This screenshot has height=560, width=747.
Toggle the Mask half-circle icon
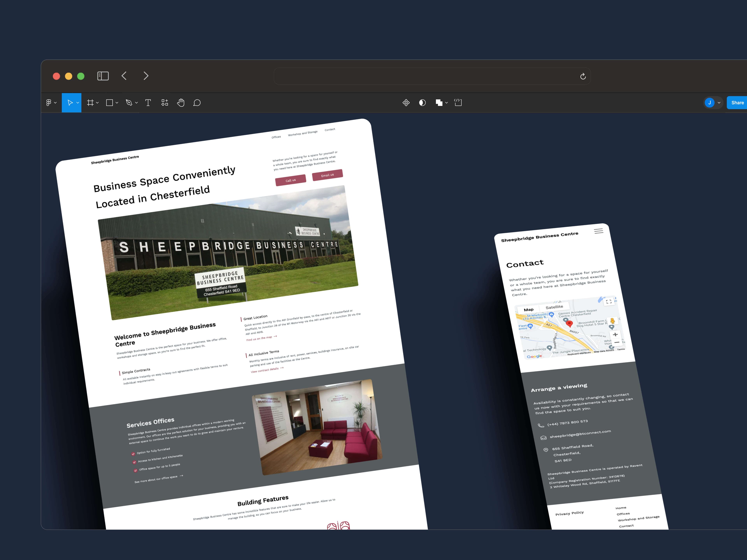coord(422,103)
